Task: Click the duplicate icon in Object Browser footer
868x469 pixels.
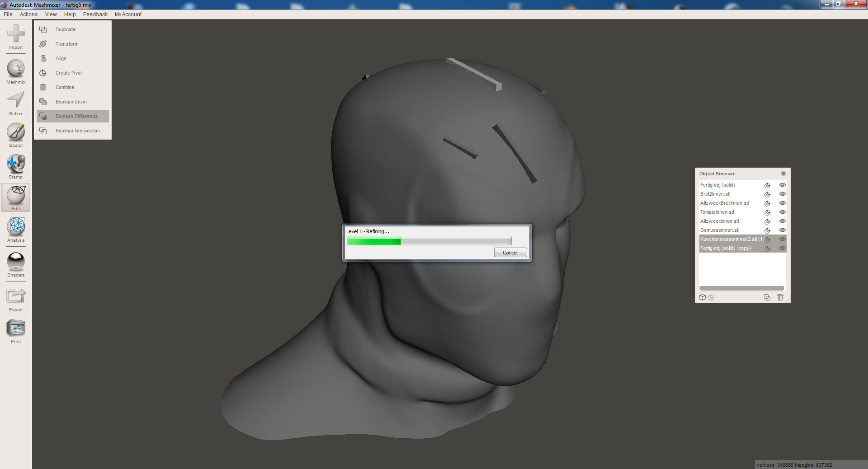Action: tap(767, 297)
